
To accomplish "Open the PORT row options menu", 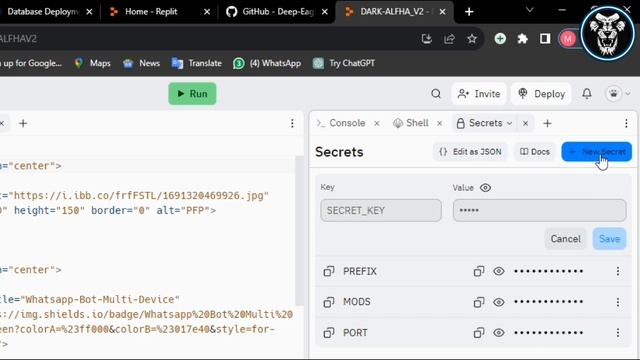I will pos(618,333).
